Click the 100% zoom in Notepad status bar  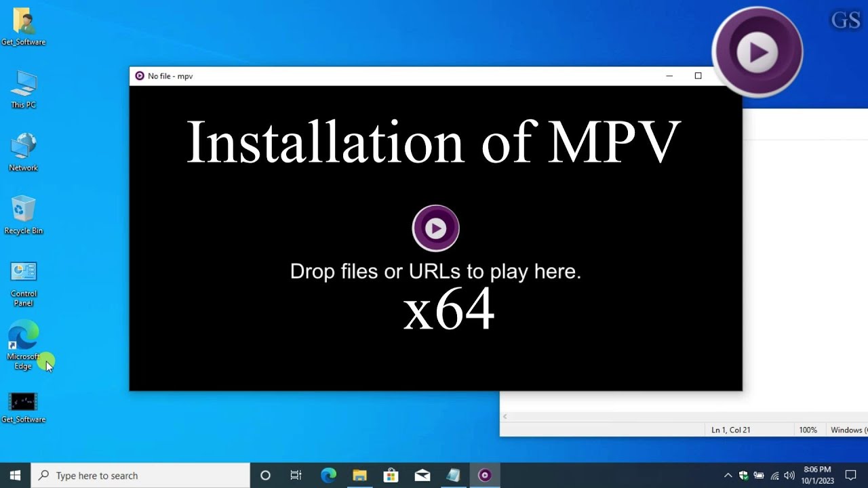(808, 430)
